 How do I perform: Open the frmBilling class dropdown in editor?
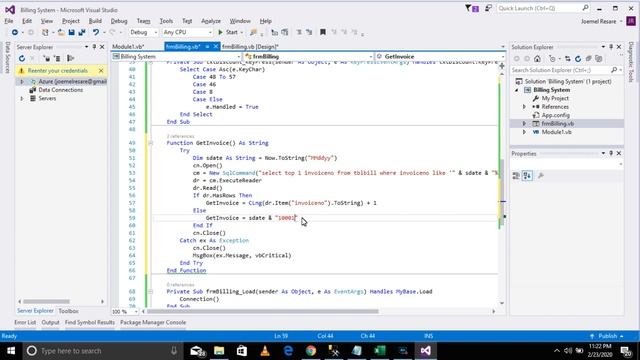click(x=308, y=56)
